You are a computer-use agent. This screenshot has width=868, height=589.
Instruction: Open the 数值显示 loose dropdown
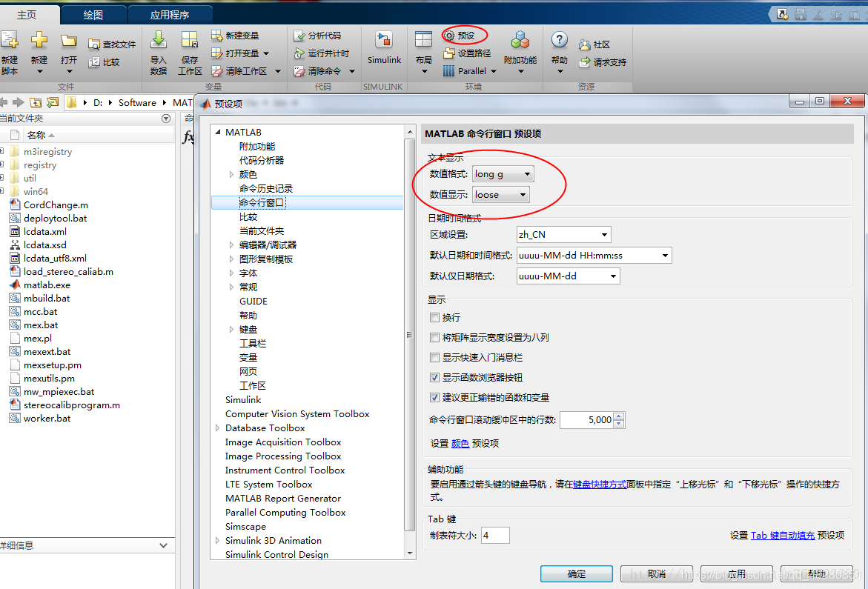(x=501, y=195)
